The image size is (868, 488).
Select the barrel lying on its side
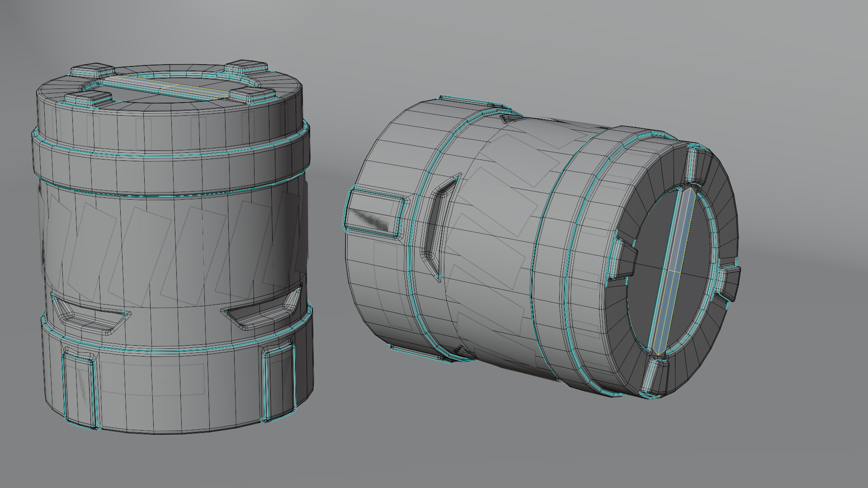click(x=542, y=246)
